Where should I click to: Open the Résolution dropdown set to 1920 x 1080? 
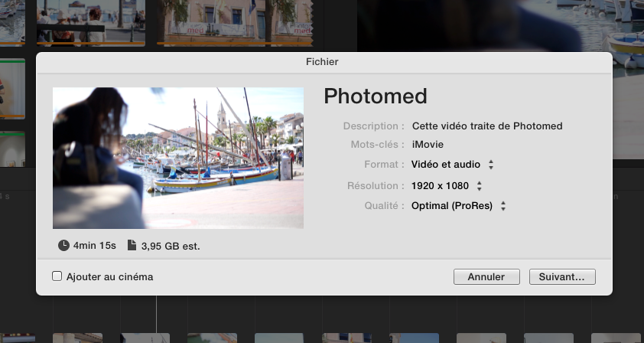[x=447, y=186]
